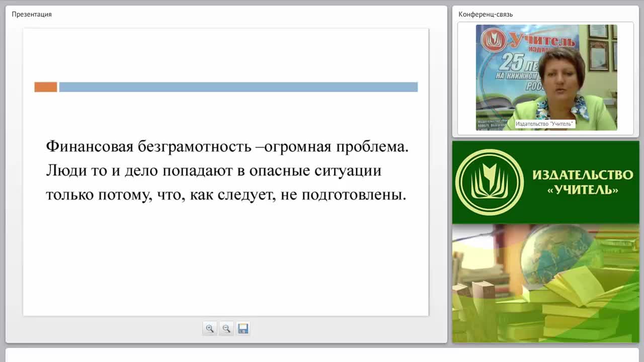Click the Издательство "Учитель" name label on video

tap(544, 124)
